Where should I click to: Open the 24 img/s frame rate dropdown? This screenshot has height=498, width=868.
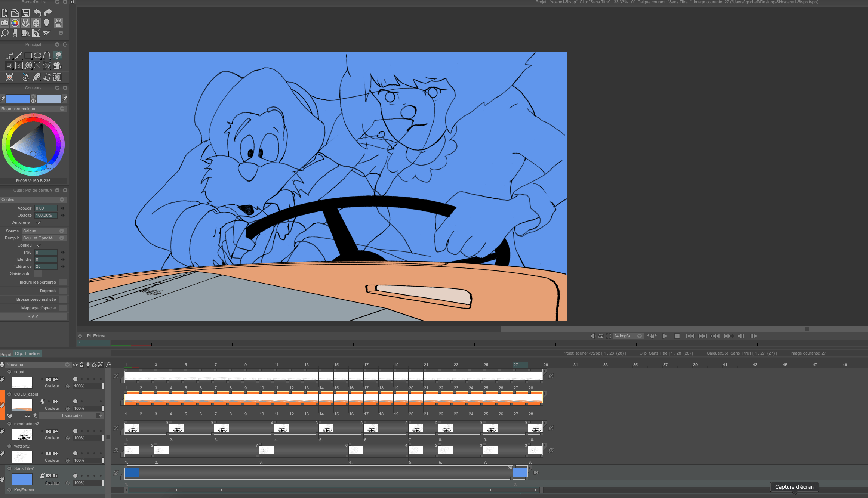point(628,336)
